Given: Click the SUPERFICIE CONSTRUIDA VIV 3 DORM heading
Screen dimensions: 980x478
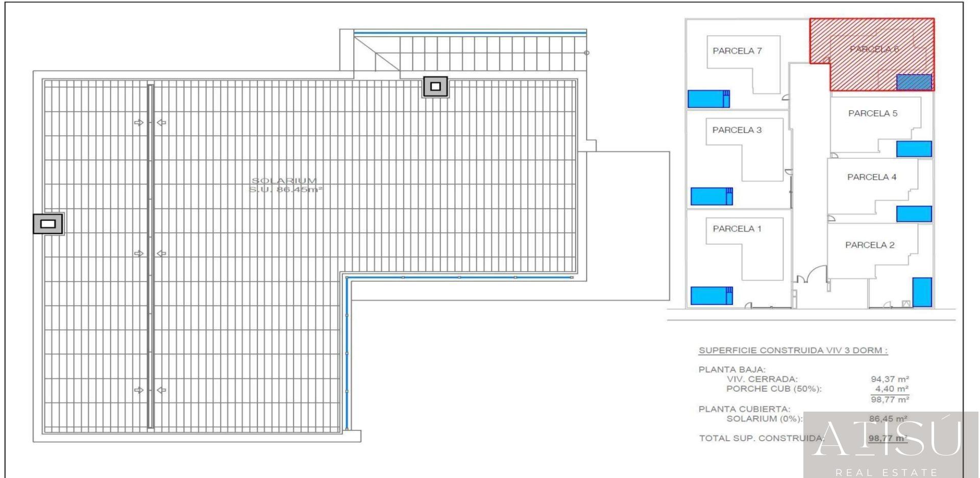Looking at the screenshot, I should coord(793,351).
